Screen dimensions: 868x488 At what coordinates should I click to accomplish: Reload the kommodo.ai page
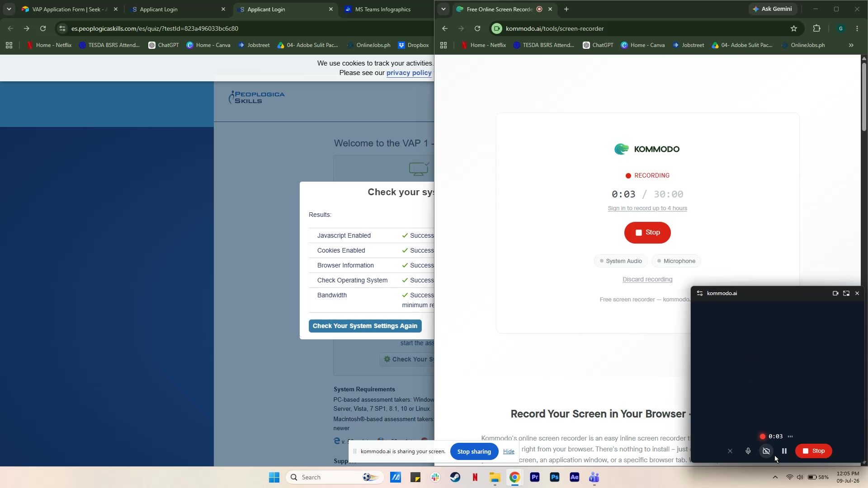pos(477,28)
